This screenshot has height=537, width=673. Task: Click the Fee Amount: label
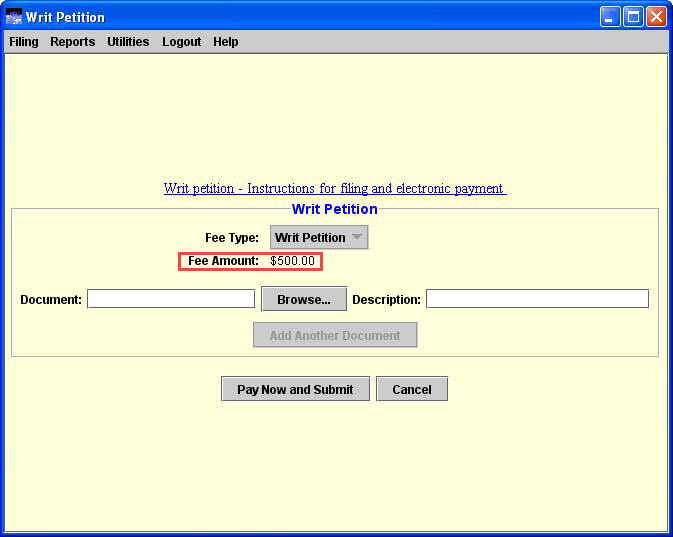[223, 261]
